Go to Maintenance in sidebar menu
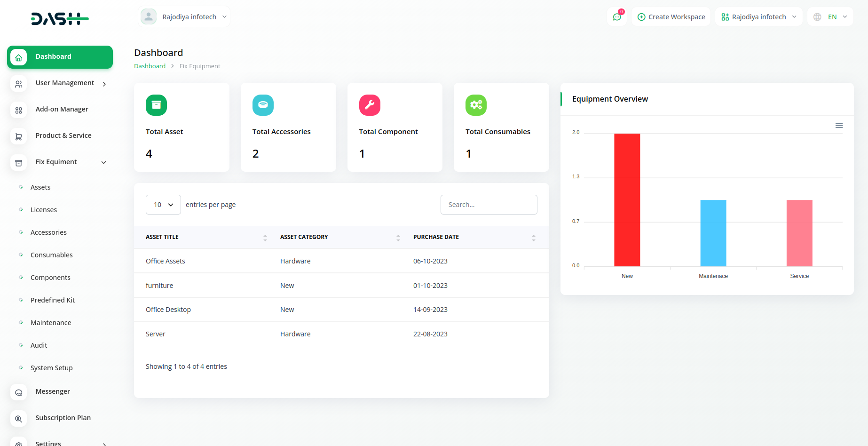The height and width of the screenshot is (446, 868). 51,323
